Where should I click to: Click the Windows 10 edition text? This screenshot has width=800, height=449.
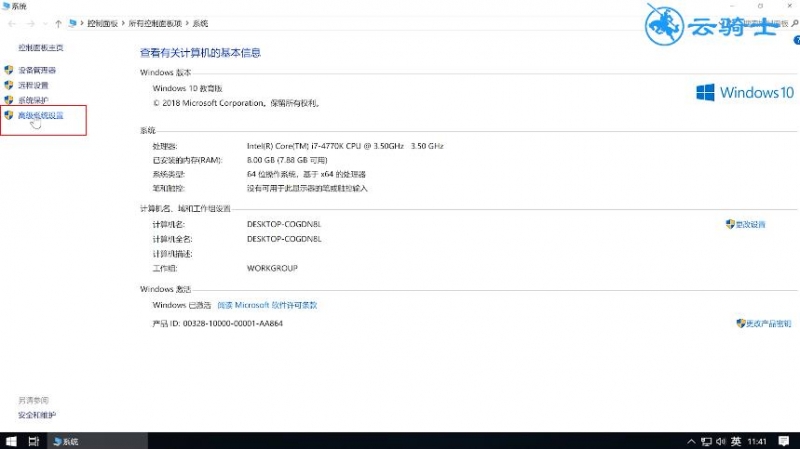point(187,88)
